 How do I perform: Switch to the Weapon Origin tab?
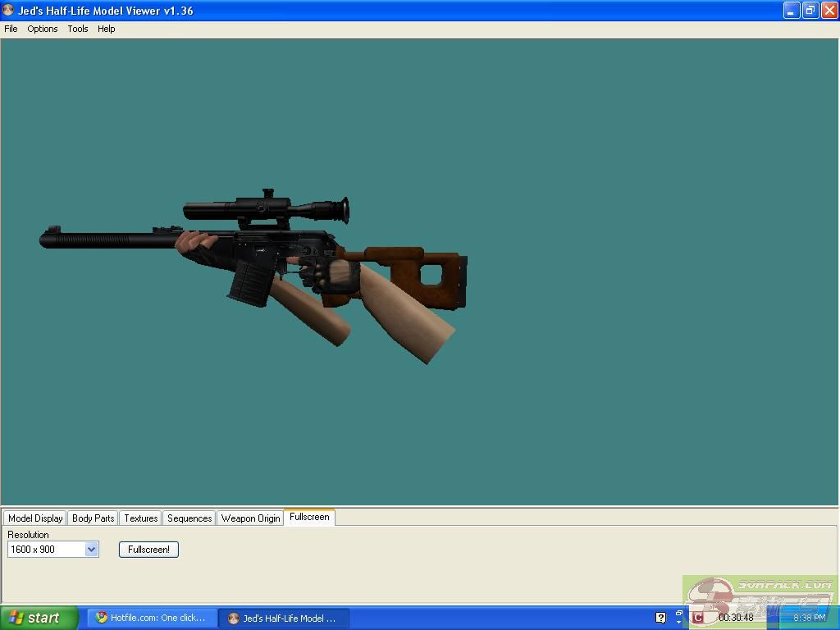tap(251, 518)
